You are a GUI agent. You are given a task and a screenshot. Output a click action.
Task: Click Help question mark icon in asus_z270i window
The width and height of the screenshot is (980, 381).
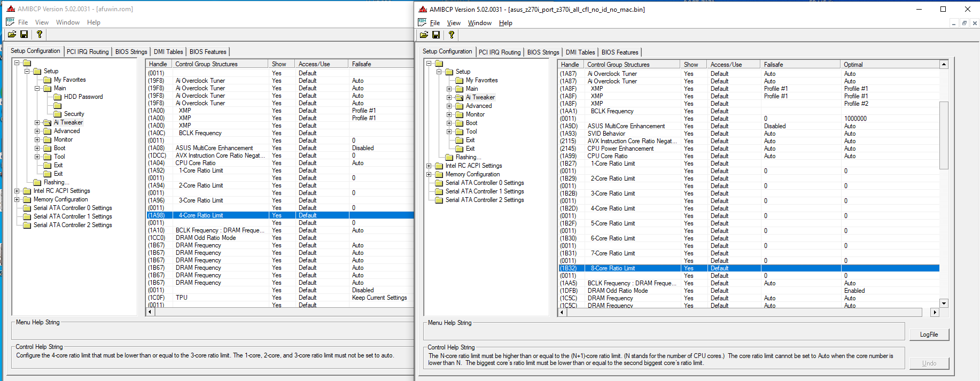point(451,35)
